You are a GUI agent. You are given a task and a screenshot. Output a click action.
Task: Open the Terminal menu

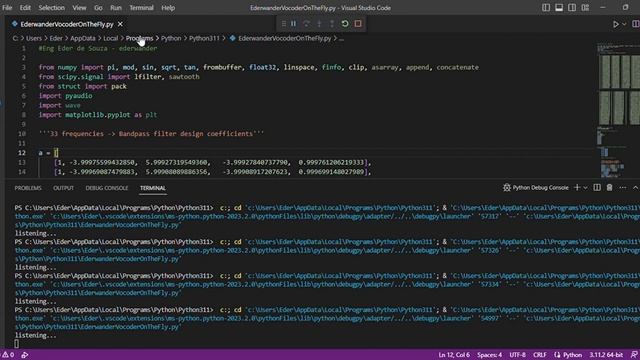[x=141, y=8]
